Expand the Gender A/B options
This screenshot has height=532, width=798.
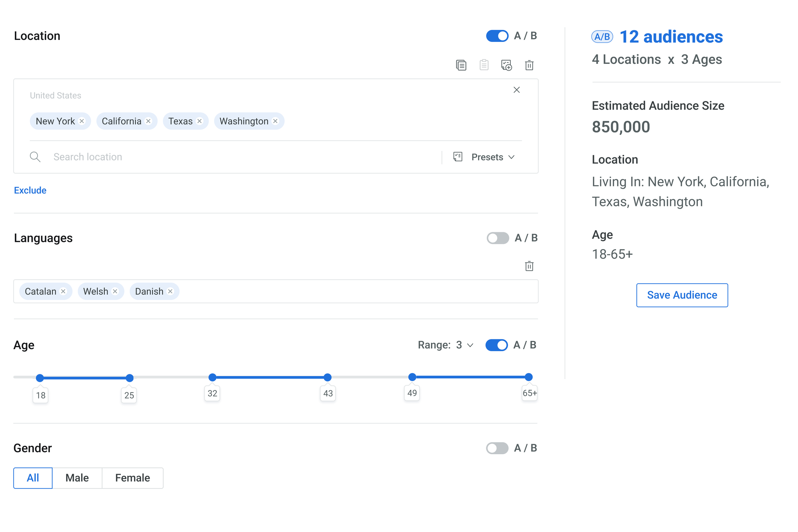pyautogui.click(x=497, y=448)
